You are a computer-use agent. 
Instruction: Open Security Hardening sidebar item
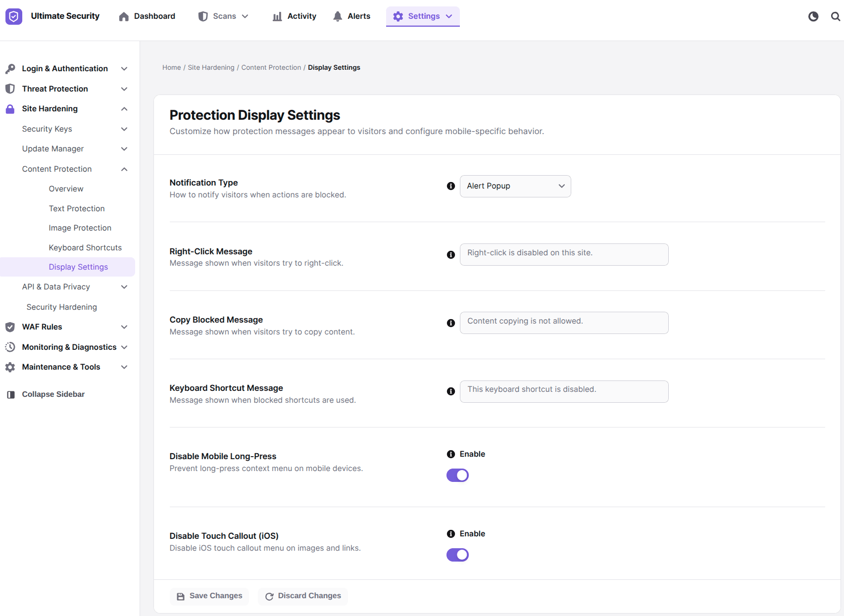[x=62, y=307]
